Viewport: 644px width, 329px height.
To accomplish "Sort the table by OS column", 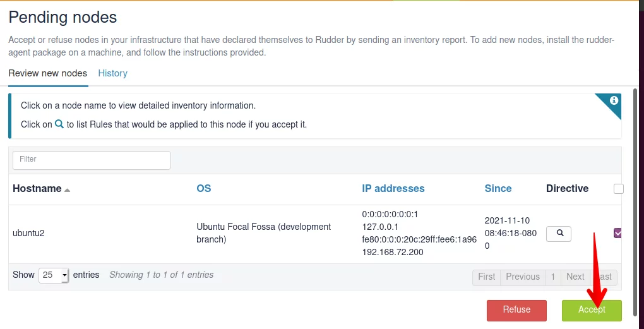I will pyautogui.click(x=203, y=189).
